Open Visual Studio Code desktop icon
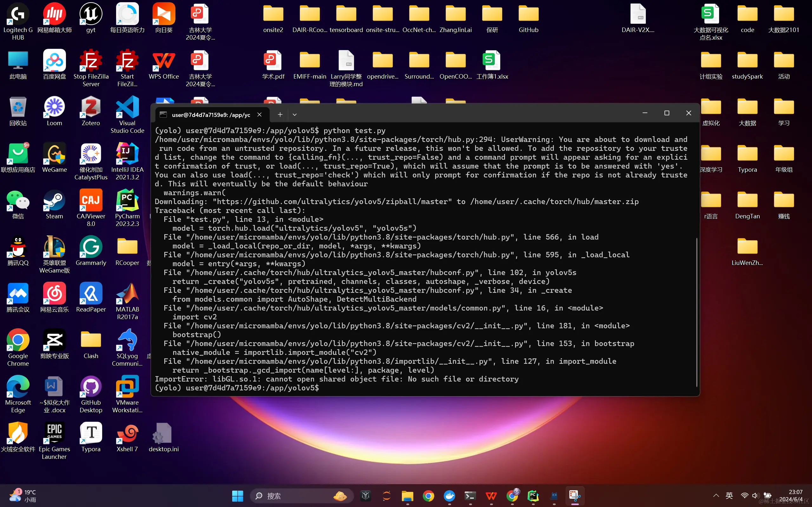 [x=127, y=107]
